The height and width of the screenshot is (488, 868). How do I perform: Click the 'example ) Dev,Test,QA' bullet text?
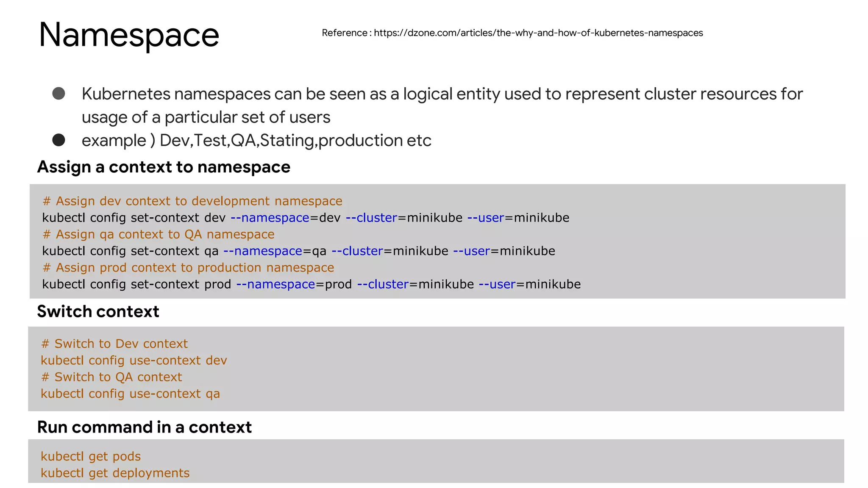pos(256,140)
